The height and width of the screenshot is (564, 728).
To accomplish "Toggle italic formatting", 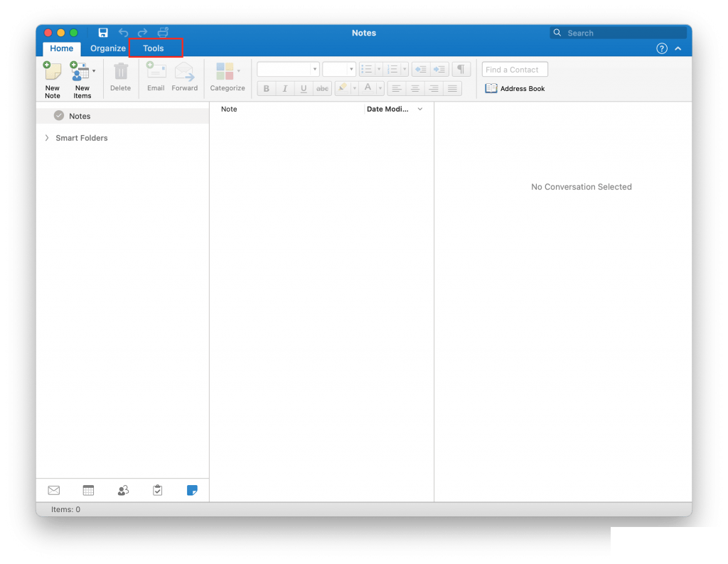I will pos(284,88).
